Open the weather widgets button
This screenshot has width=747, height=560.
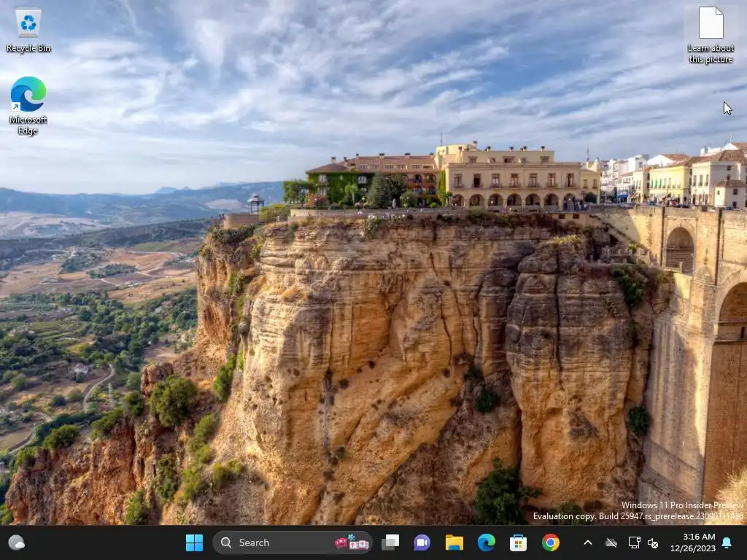(17, 542)
